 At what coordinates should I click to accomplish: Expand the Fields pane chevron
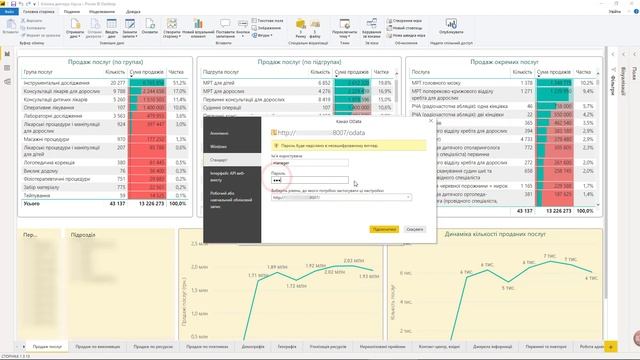(x=635, y=54)
